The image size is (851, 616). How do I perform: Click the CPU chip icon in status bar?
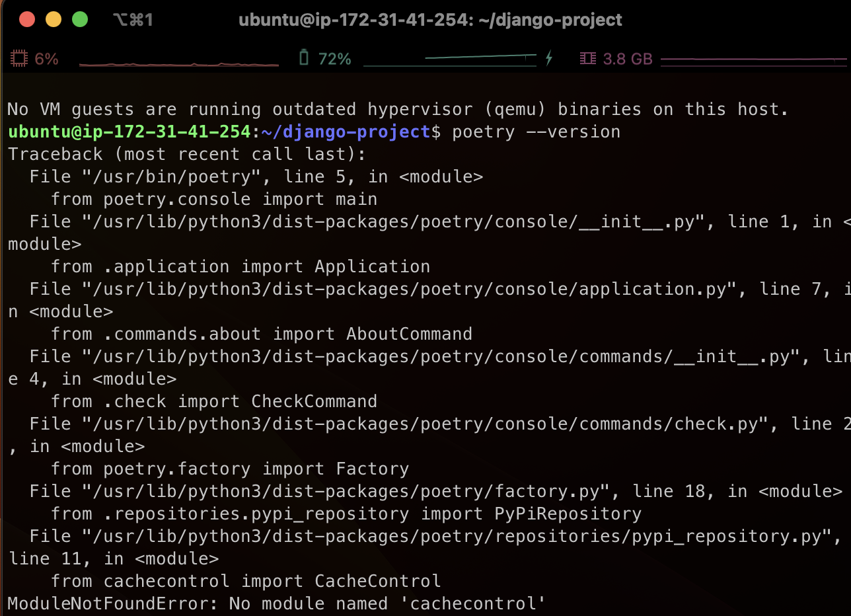pos(19,59)
